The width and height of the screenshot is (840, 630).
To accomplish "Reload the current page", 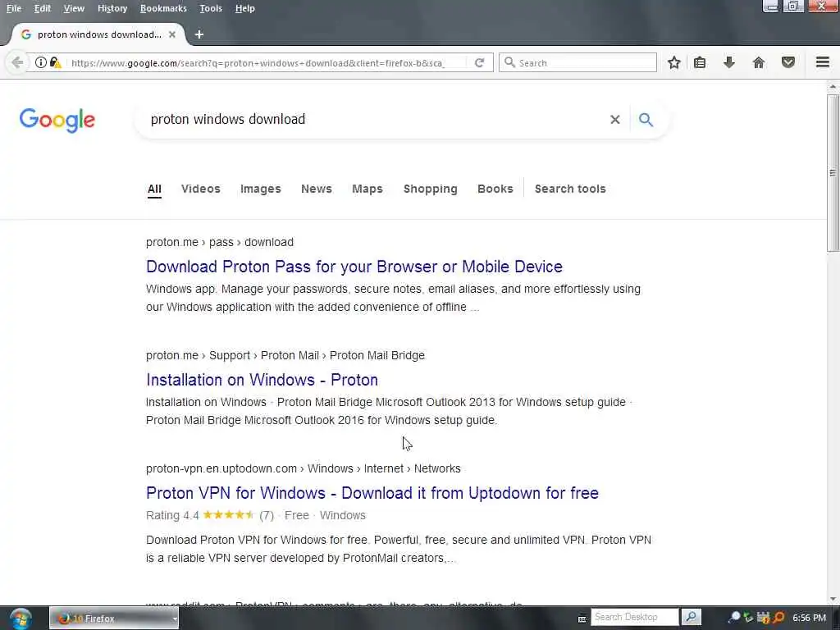I will pos(479,62).
